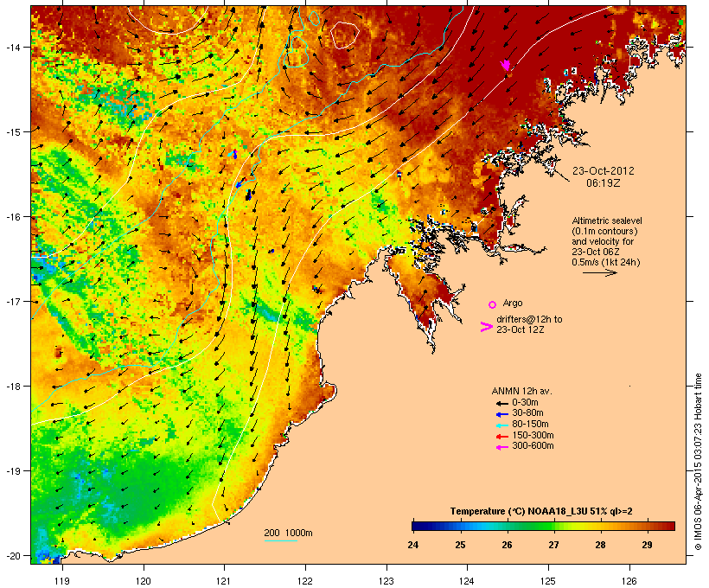Viewport: 709px width, 588px height.
Task: Click the latitude axis label '-17'
Action: pyautogui.click(x=13, y=301)
